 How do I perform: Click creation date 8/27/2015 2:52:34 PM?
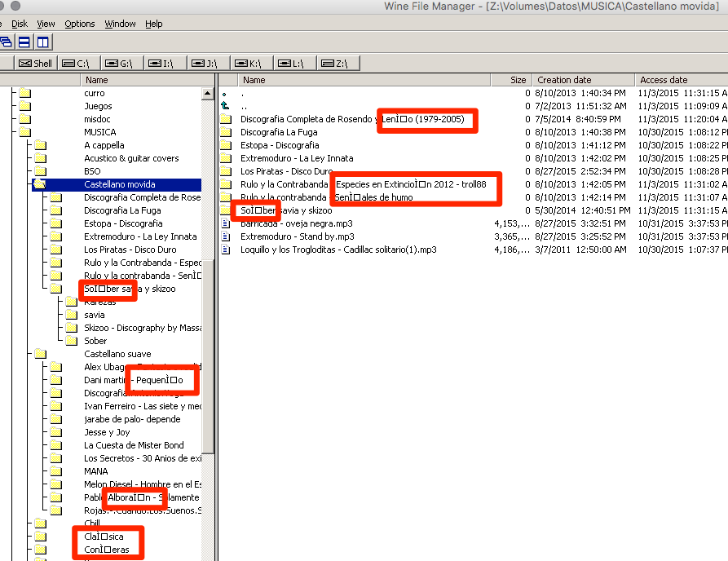[580, 171]
